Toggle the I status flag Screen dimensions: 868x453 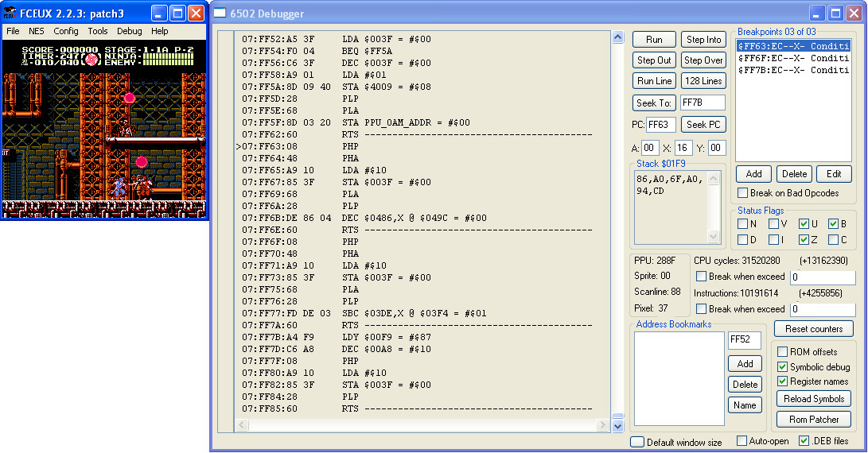tap(774, 239)
